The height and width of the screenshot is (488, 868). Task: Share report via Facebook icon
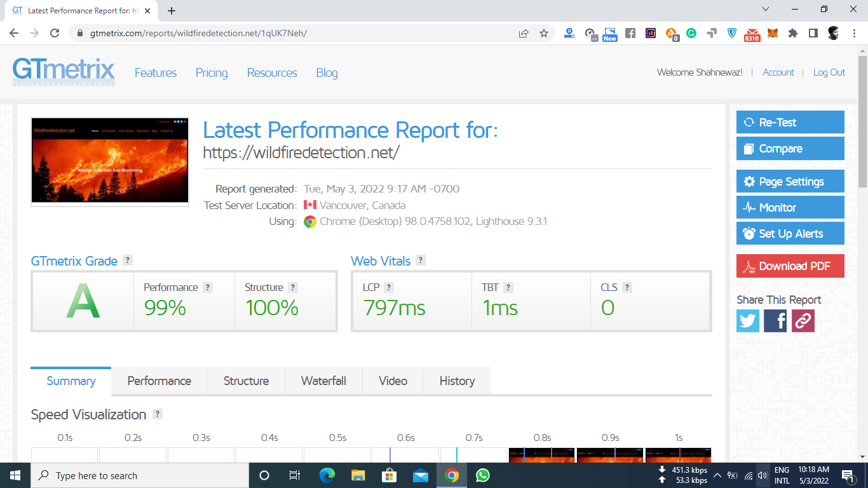click(775, 321)
